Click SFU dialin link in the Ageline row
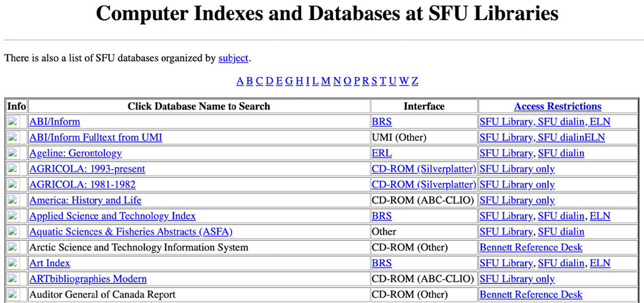The height and width of the screenshot is (303, 644). tap(561, 153)
